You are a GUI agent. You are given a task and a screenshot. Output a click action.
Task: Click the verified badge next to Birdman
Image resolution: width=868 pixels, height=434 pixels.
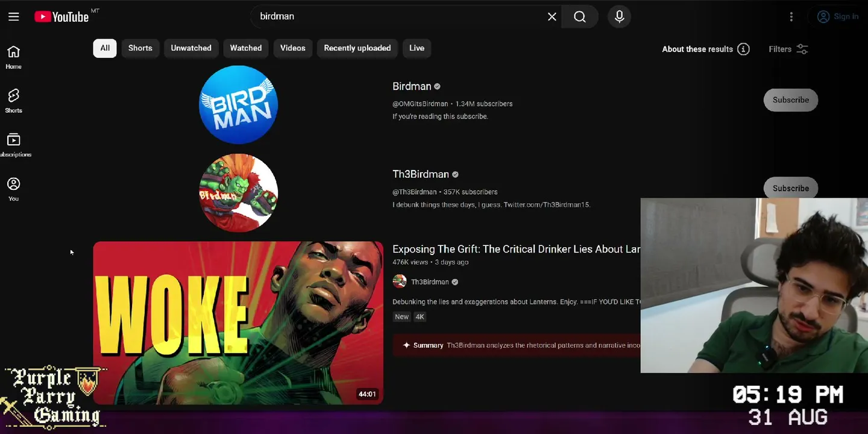coord(438,87)
